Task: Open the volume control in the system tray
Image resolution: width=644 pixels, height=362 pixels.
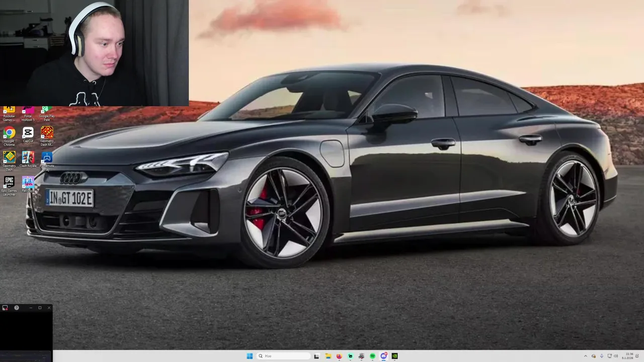Action: (x=616, y=356)
